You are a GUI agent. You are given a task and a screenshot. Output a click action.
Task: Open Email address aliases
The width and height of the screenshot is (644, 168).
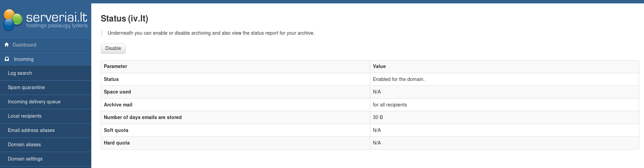click(31, 130)
